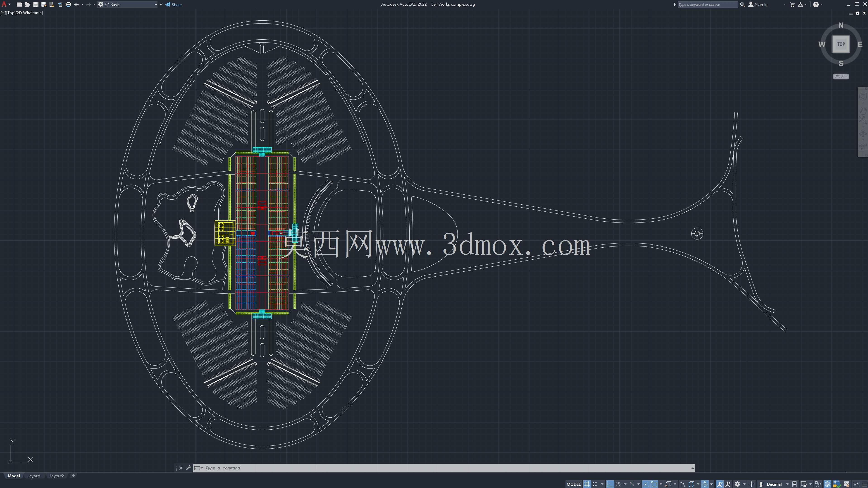The height and width of the screenshot is (488, 868).
Task: Switch to the Model tab
Action: coord(14,476)
